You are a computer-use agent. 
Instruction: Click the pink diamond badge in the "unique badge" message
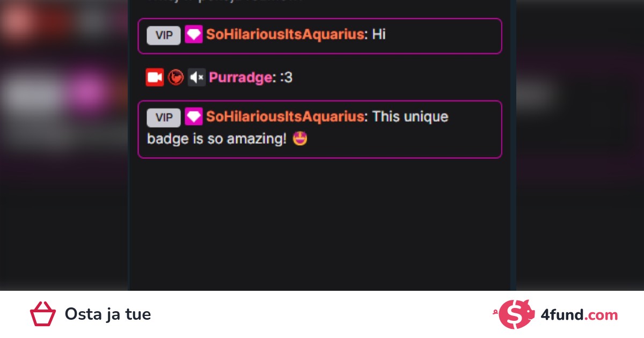point(194,117)
